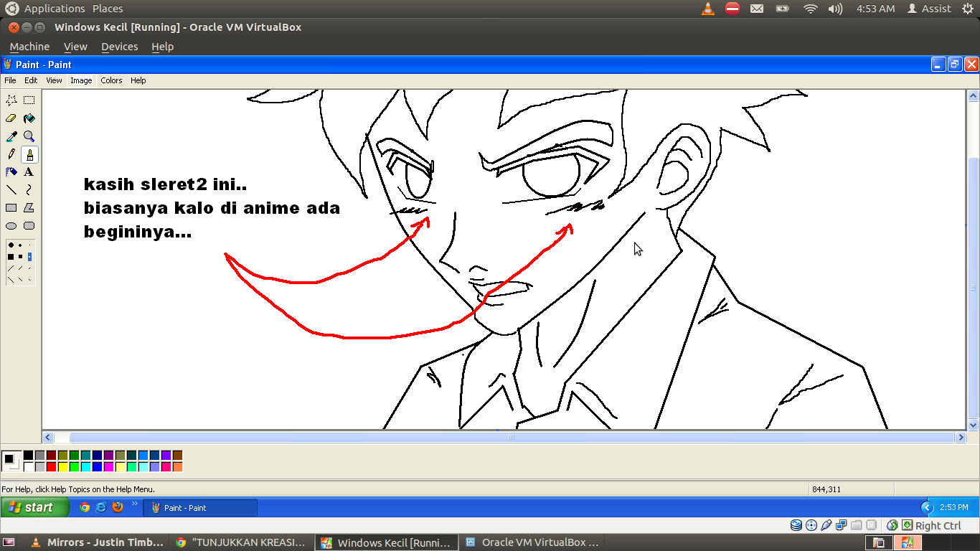The image size is (980, 551).
Task: Open VirtualBox USB devices status icon
Action: (826, 525)
